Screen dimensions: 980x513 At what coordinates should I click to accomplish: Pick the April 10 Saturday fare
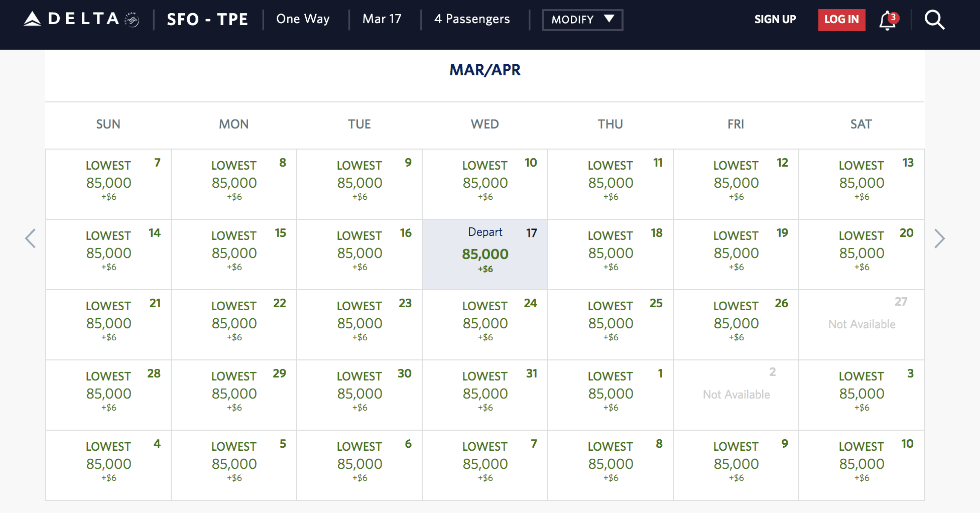862,465
